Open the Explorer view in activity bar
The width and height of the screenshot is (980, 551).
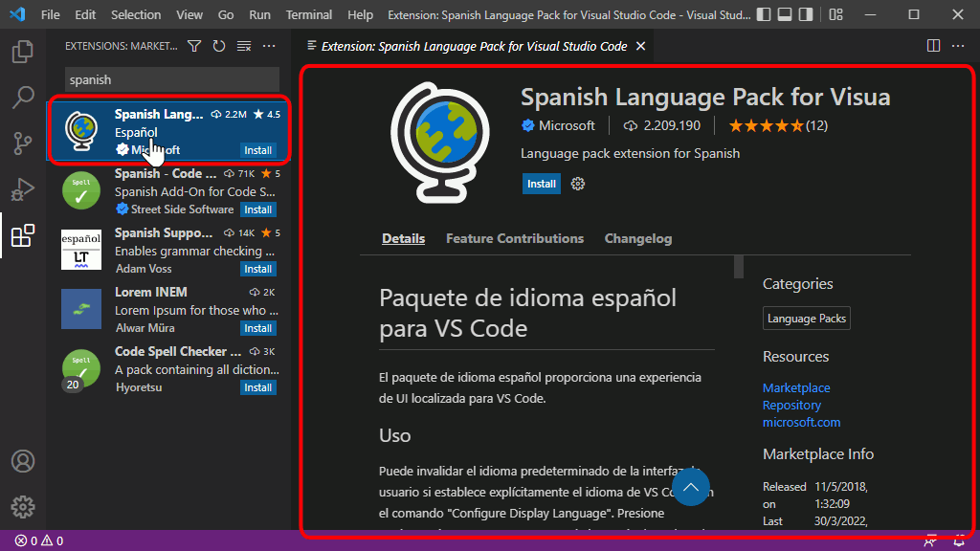23,52
